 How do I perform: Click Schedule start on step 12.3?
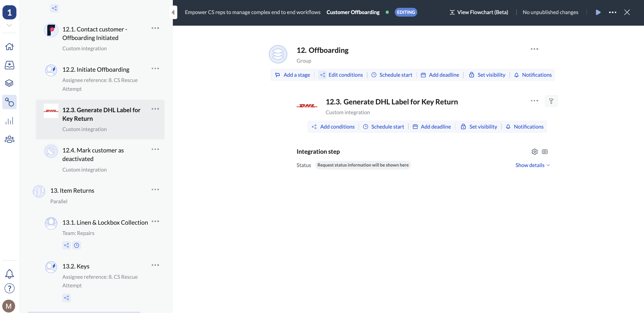coord(388,126)
